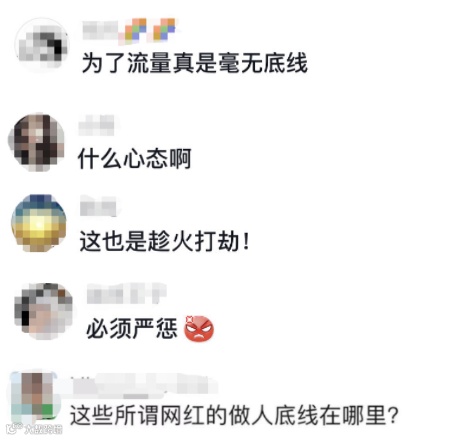Select the comment "这些所谓网红的做人底线在哪里?"
Viewport: 463px width, 440px height.
(234, 415)
